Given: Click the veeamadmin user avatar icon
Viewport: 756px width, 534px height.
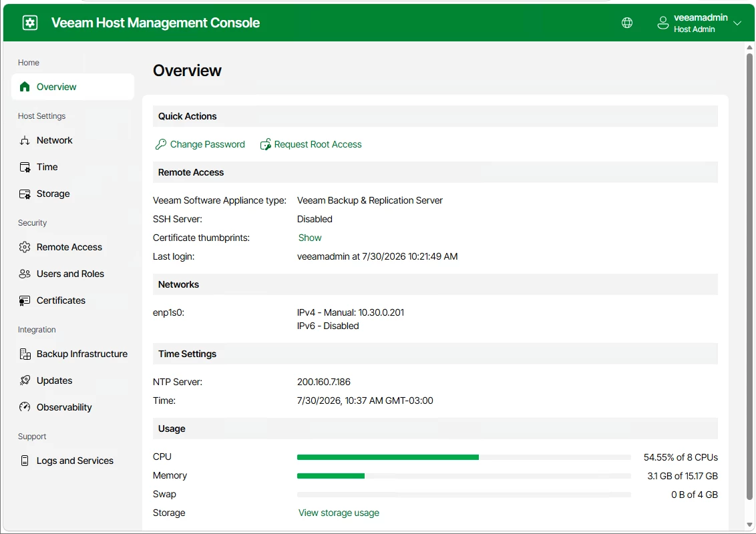Looking at the screenshot, I should click(x=663, y=23).
